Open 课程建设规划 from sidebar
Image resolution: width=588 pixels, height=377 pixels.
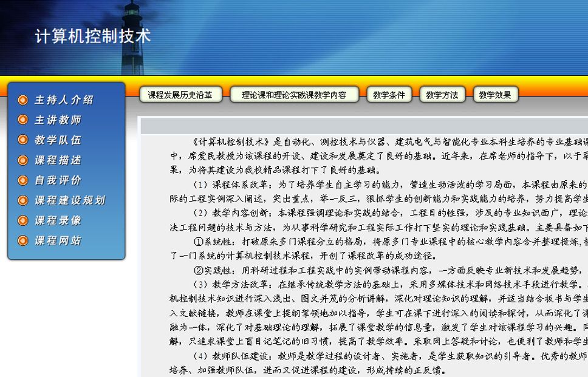pyautogui.click(x=70, y=200)
